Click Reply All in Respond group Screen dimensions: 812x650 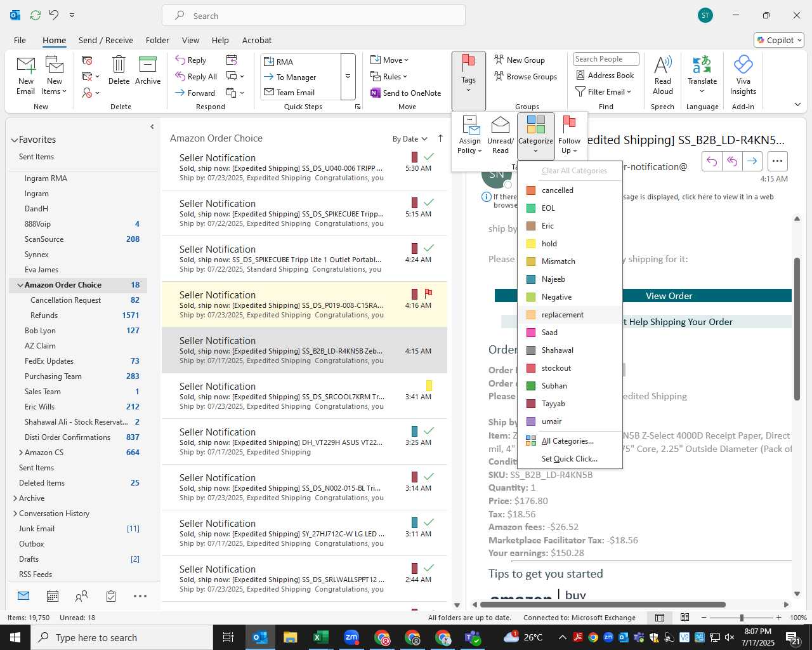click(x=197, y=77)
